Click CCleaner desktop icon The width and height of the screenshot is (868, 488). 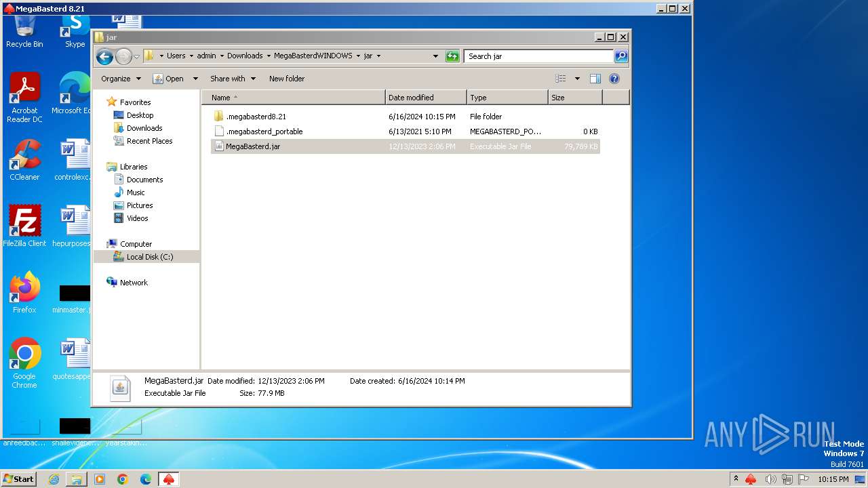coord(24,160)
